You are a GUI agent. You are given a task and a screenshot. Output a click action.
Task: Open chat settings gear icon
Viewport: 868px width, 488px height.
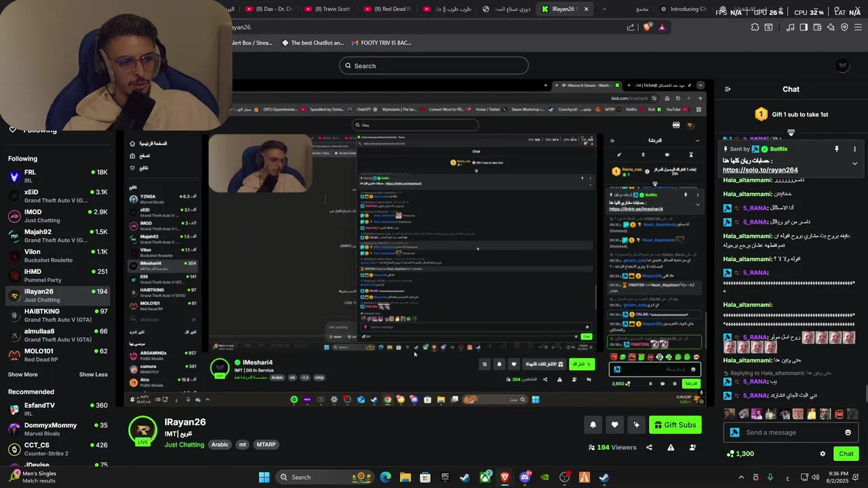823,453
